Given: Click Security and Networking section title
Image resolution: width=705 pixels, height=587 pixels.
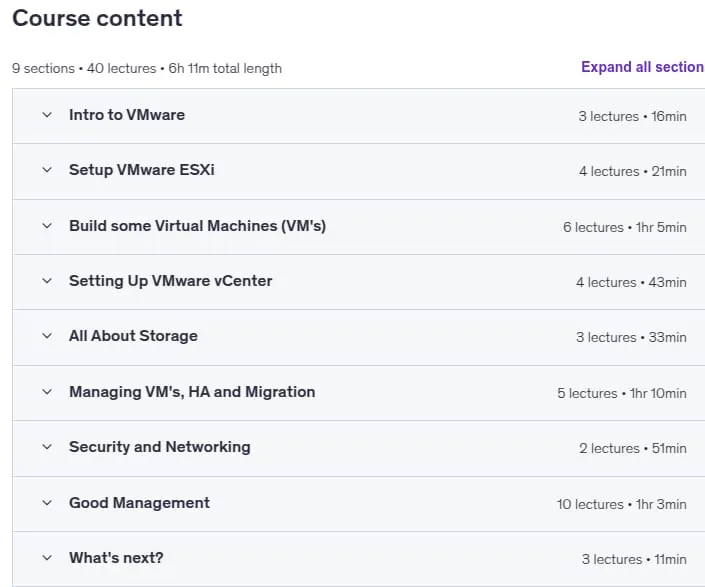Looking at the screenshot, I should 160,447.
